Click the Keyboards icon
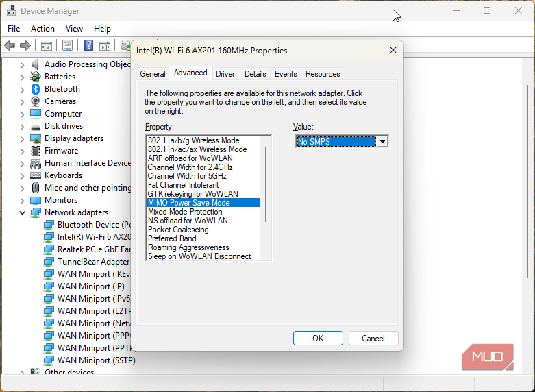Screen dimensions: 535x392 point(36,175)
